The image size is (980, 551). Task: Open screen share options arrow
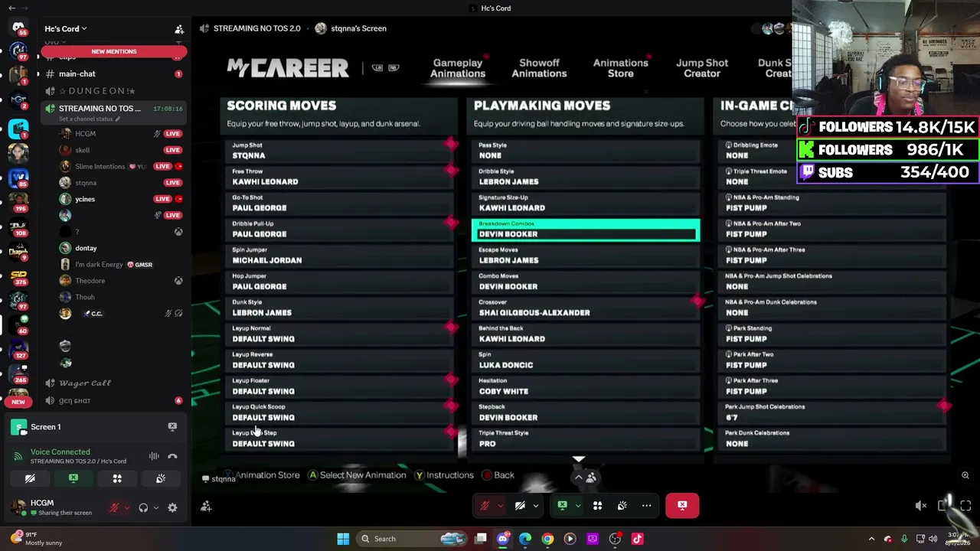(578, 506)
